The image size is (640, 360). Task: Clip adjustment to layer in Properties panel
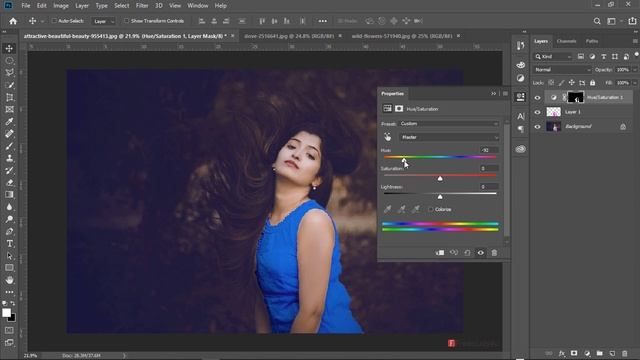tap(440, 253)
